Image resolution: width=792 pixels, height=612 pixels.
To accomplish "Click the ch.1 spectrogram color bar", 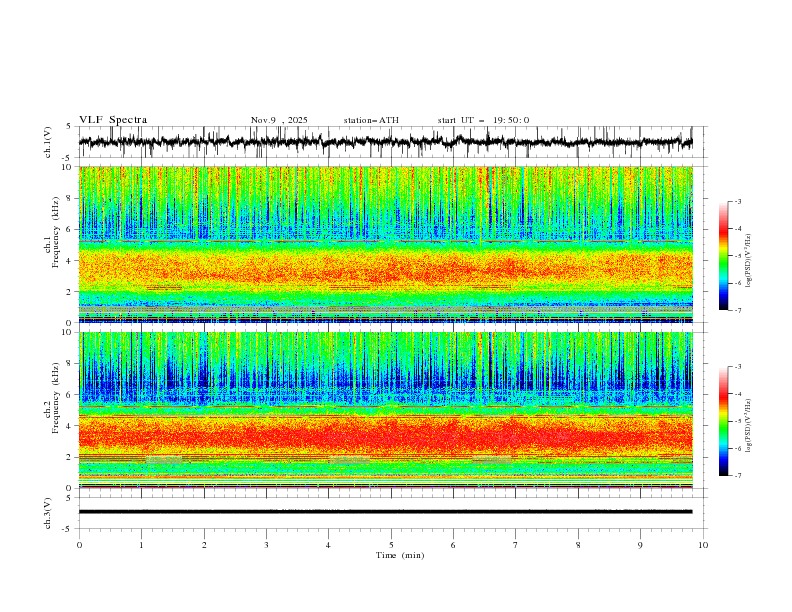I will coord(723,256).
